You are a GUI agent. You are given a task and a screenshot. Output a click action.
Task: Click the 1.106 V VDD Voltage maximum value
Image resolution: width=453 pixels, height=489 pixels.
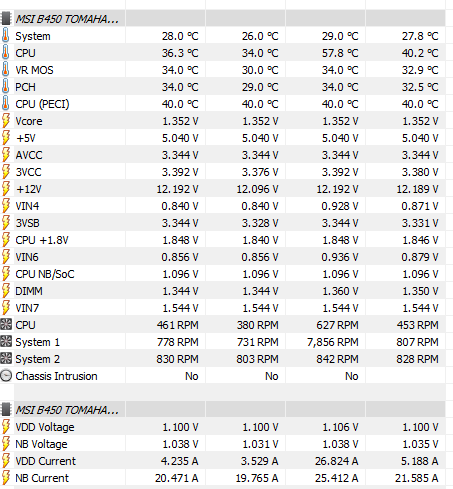[340, 427]
